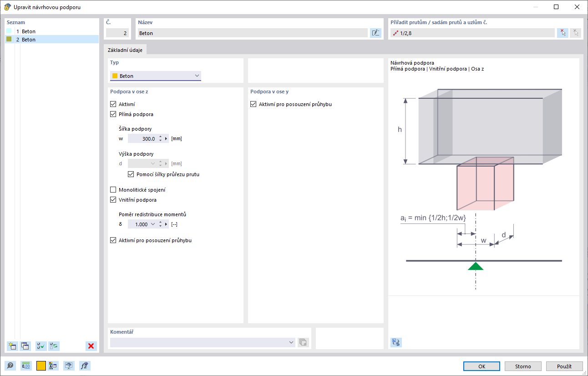
Task: Open the δ redistribution ratio dropdown arrow
Action: tap(153, 224)
